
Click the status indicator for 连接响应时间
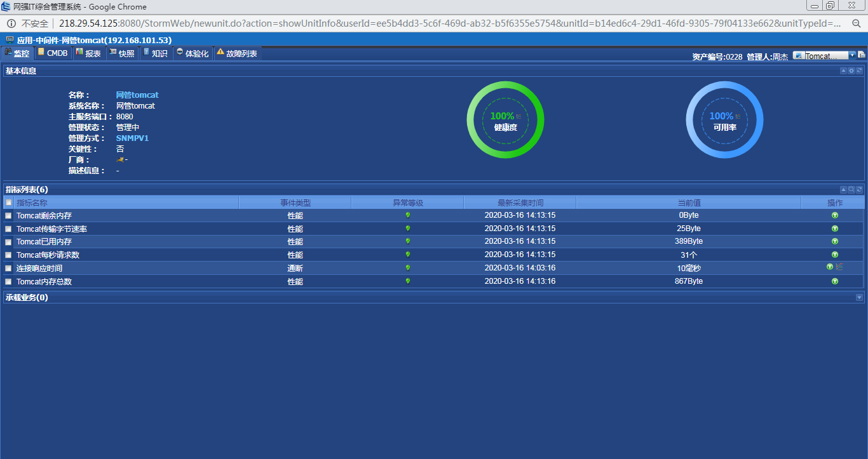(408, 268)
